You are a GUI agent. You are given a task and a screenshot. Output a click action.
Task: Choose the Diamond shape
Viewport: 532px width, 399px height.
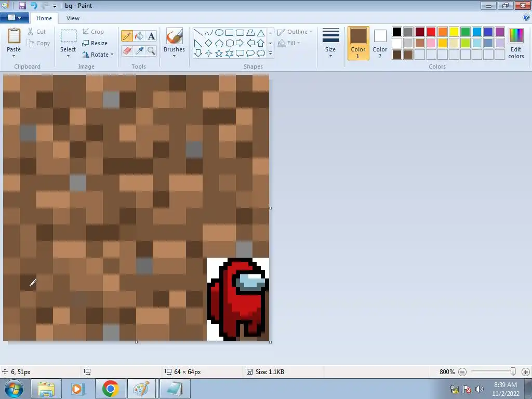coord(209,43)
